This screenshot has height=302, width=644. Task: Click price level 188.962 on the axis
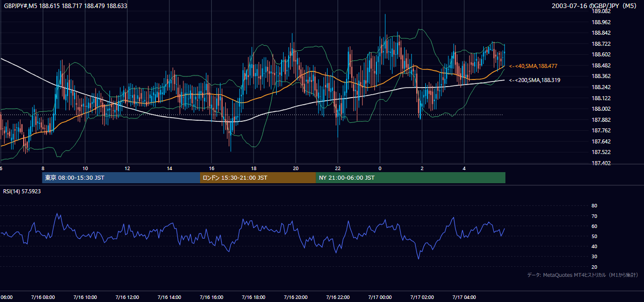[x=601, y=22]
